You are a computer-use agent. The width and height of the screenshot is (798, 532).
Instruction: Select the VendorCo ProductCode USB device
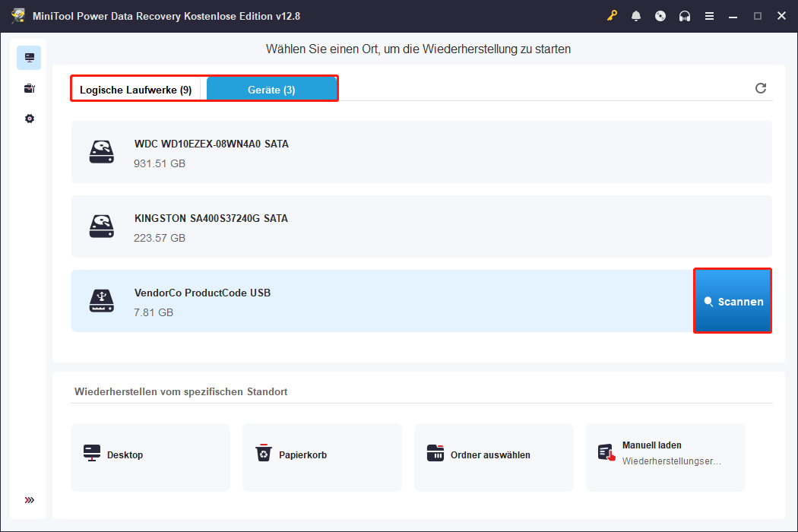pos(380,301)
